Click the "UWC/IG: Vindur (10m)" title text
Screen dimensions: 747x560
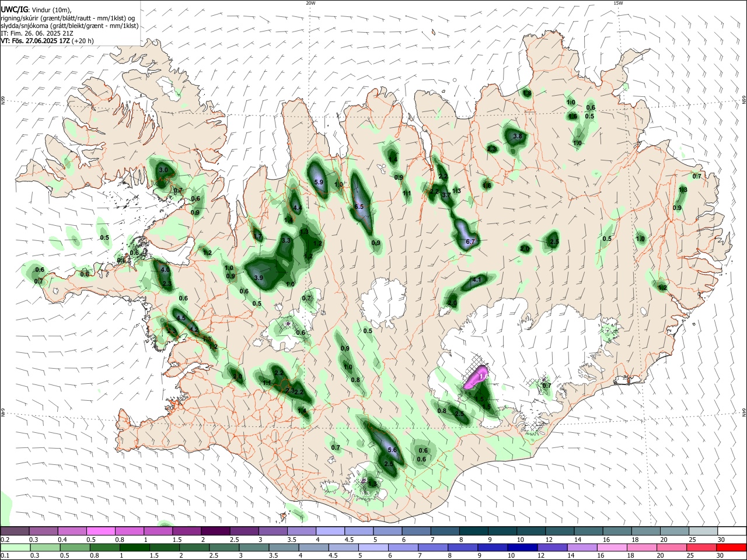[x=36, y=10]
